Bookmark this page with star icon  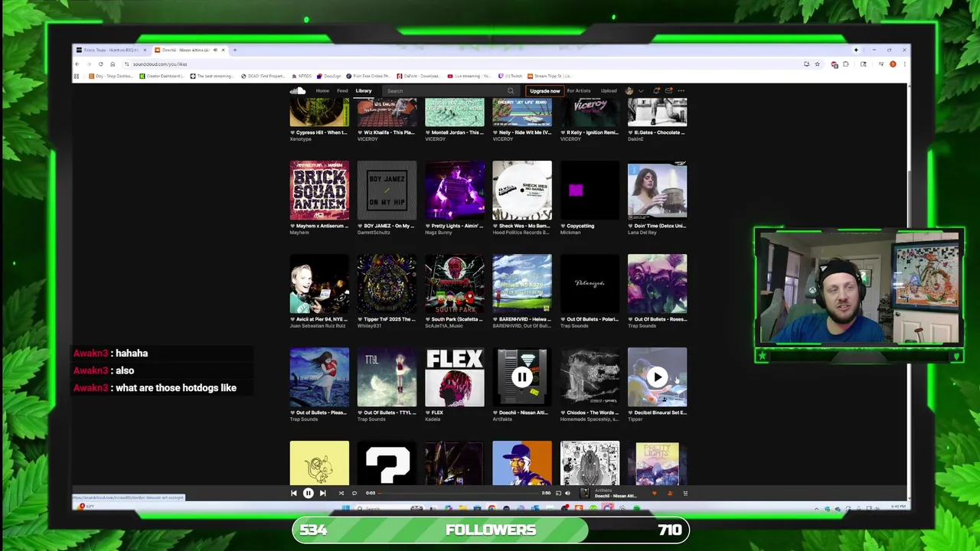pos(817,64)
